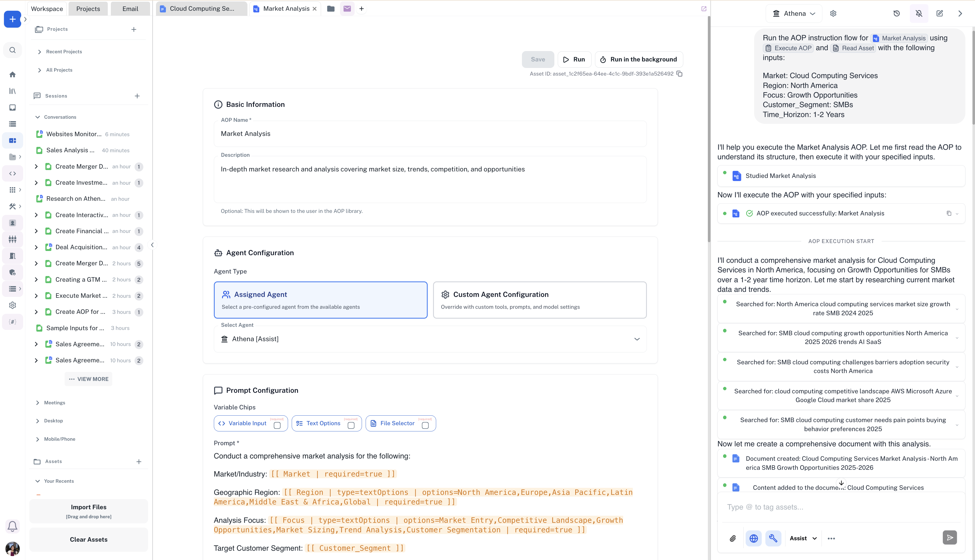The image size is (975, 560).
Task: Click the Run in the background button
Action: pos(639,59)
